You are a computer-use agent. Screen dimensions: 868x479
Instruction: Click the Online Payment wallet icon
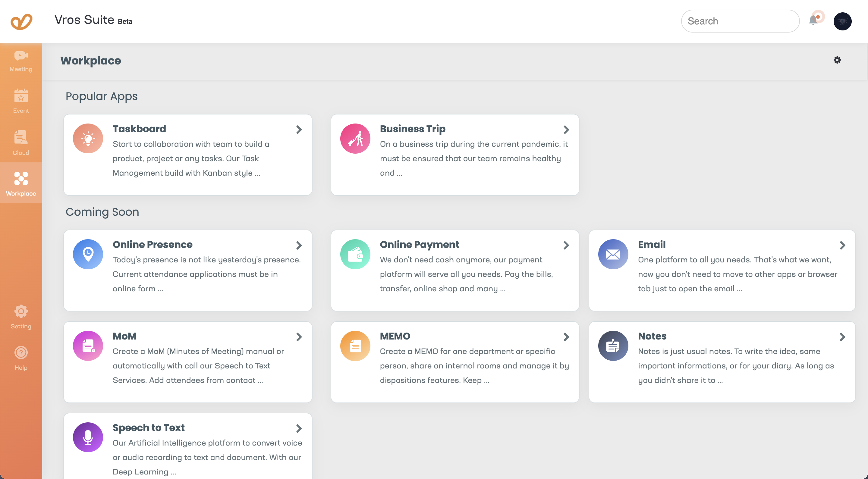tap(355, 254)
